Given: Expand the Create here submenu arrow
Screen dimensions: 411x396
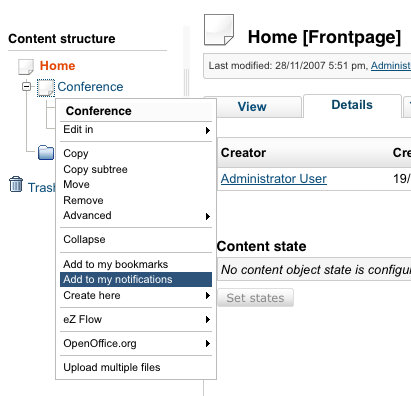Looking at the screenshot, I should click(x=208, y=296).
